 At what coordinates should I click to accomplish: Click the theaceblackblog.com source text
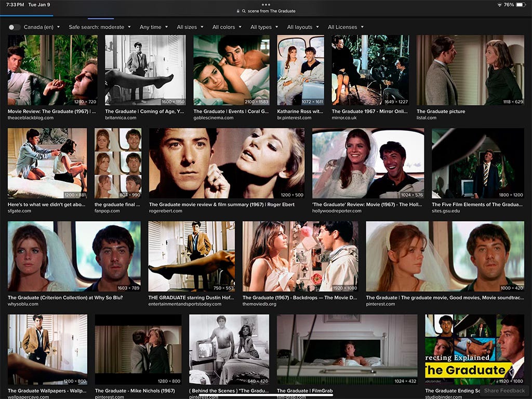tap(31, 118)
